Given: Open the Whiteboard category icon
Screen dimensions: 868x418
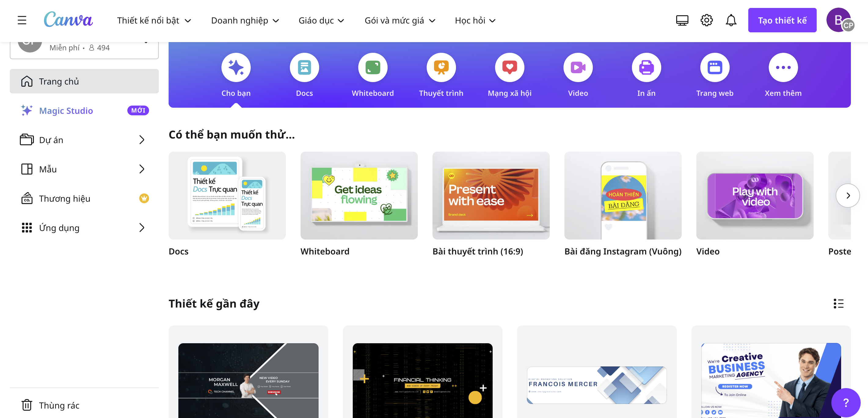Looking at the screenshot, I should click(x=373, y=68).
